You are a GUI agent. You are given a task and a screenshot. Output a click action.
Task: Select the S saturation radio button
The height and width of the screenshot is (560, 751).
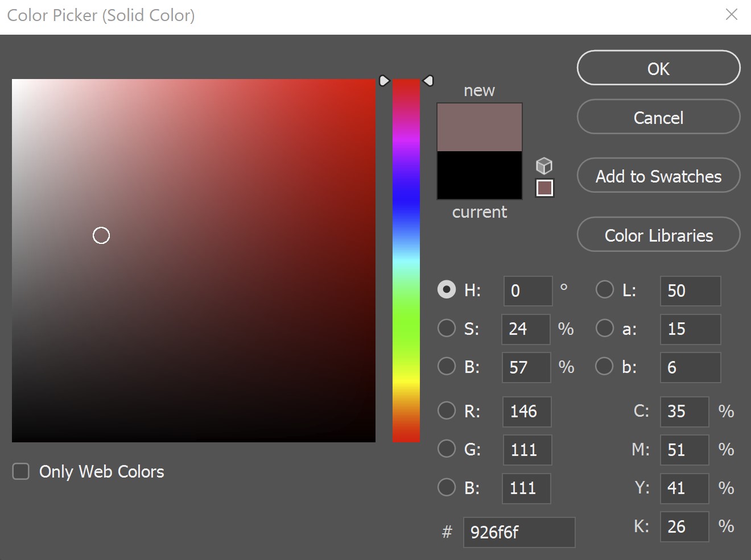pos(447,328)
